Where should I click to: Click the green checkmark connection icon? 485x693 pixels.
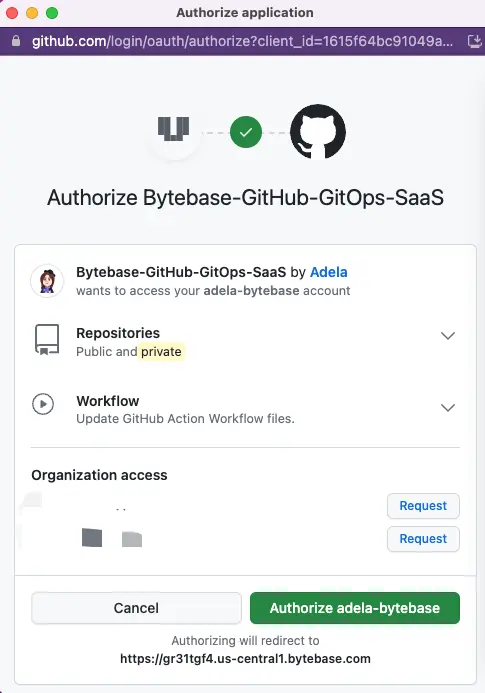click(x=246, y=132)
